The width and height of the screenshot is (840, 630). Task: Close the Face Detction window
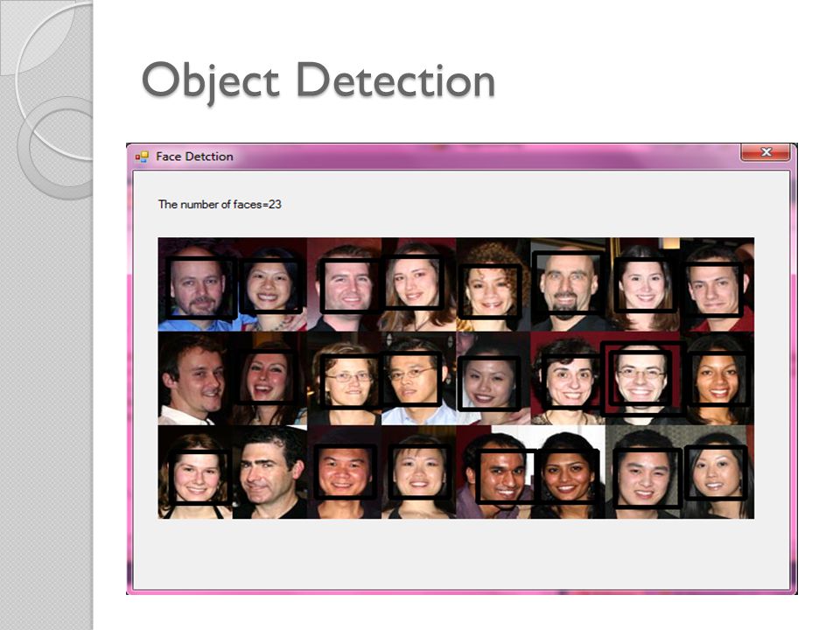765,152
